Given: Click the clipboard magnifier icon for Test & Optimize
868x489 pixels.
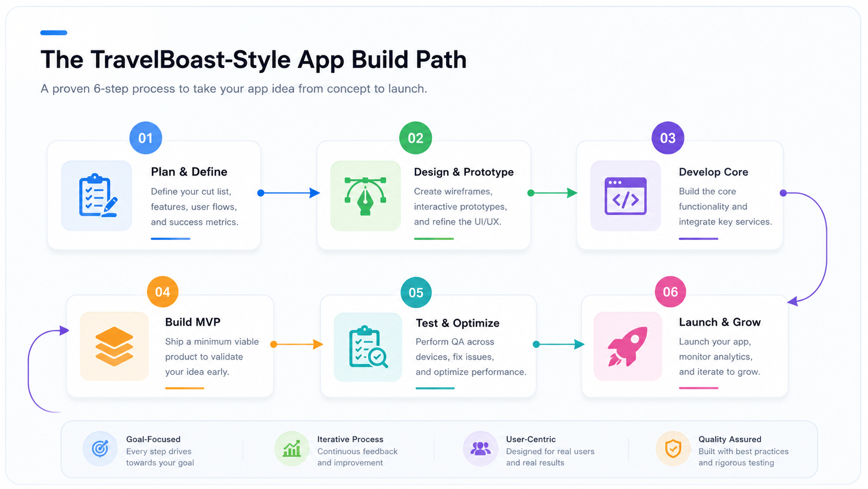Looking at the screenshot, I should tap(368, 347).
